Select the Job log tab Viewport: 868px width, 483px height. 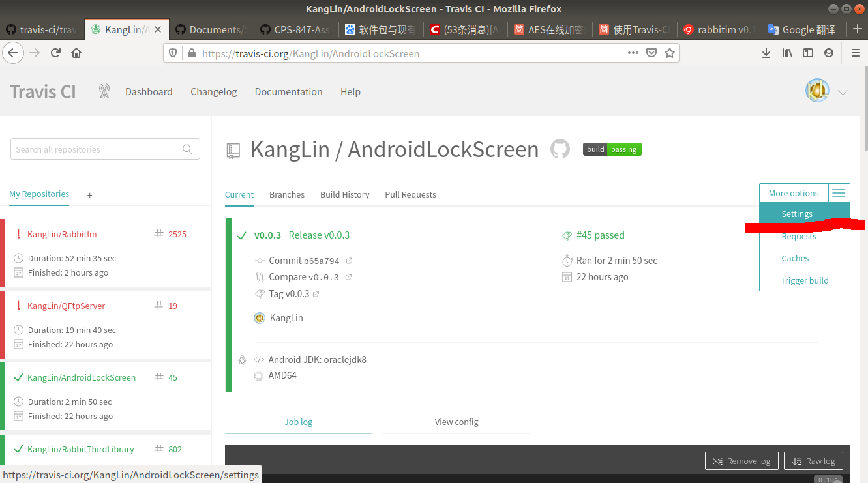[x=299, y=422]
